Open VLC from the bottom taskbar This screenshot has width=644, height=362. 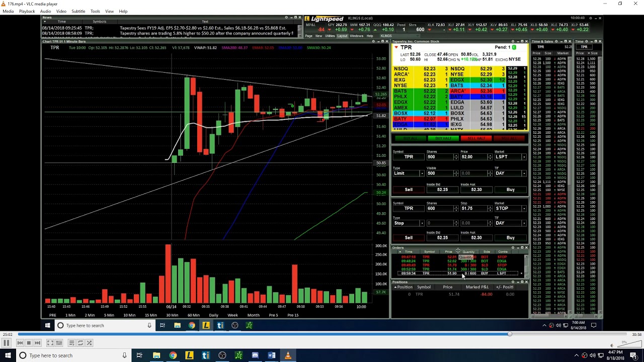[x=288, y=355]
